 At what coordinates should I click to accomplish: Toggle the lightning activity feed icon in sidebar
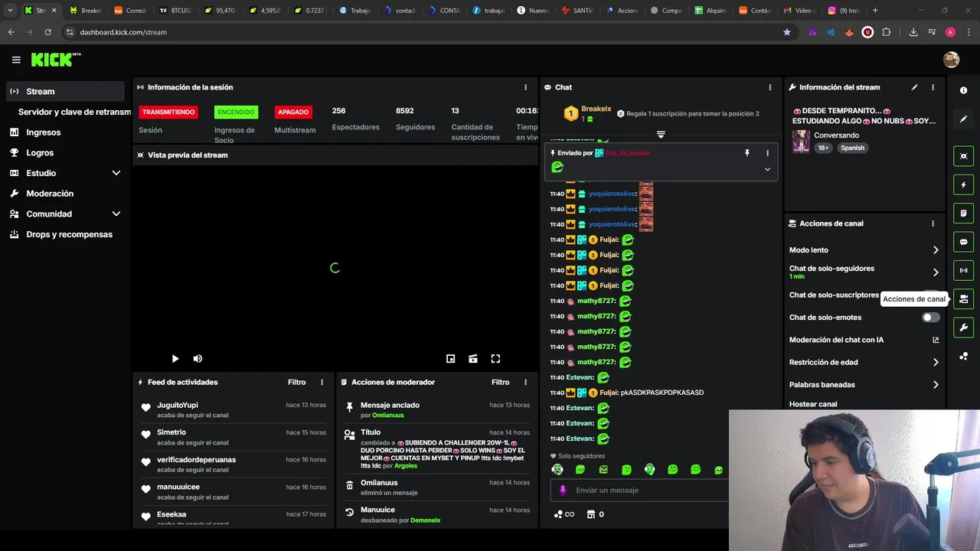[963, 184]
